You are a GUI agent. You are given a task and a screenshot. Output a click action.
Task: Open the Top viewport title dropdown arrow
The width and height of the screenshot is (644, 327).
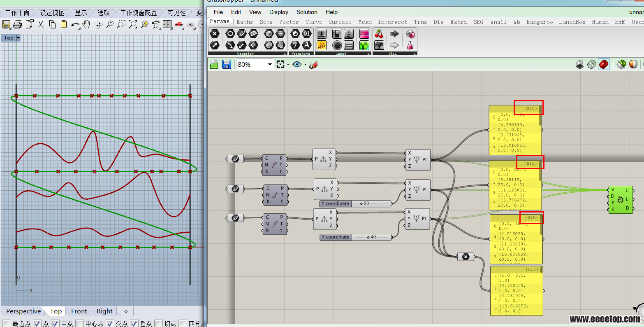(18, 38)
